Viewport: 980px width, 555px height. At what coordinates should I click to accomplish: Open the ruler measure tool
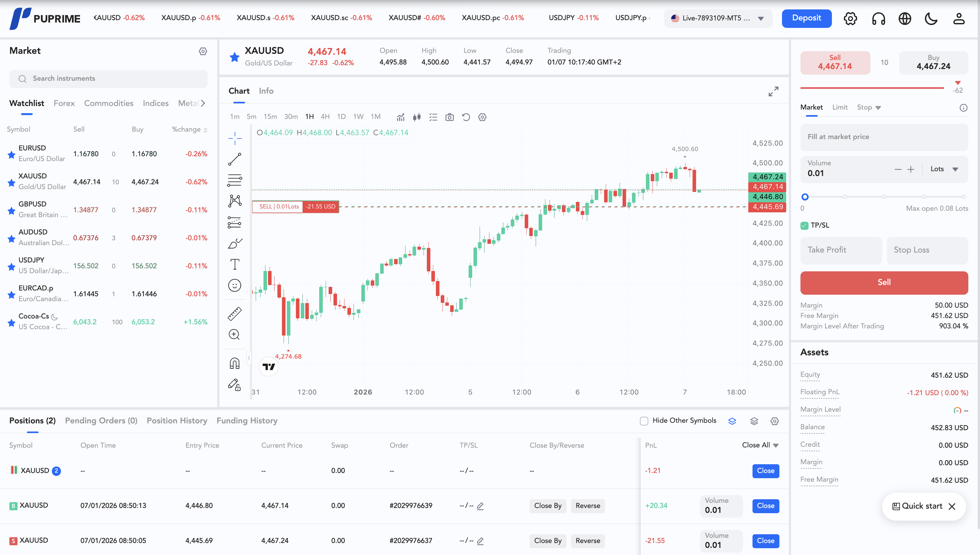pos(235,314)
